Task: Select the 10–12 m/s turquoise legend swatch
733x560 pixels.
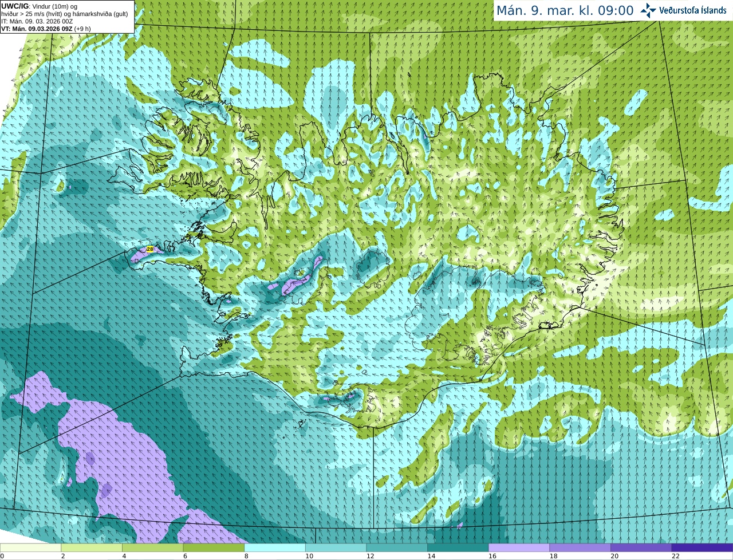Action: pyautogui.click(x=336, y=548)
